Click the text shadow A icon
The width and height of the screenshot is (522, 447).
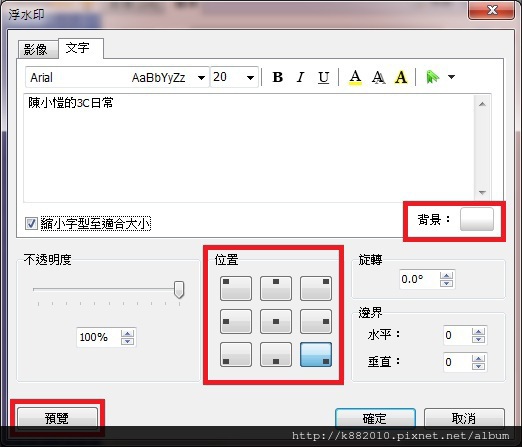pyautogui.click(x=378, y=77)
